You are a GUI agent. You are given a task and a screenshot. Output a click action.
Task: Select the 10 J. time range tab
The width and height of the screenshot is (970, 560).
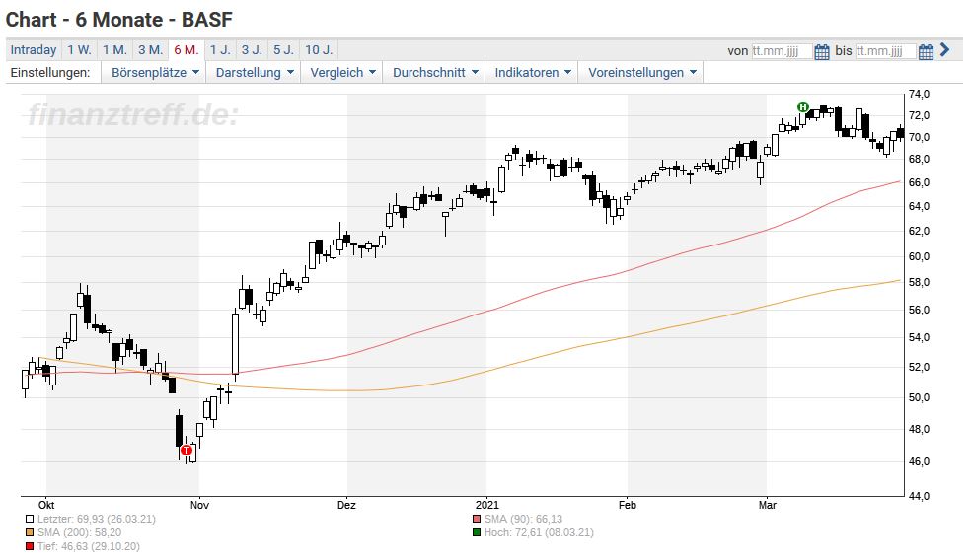click(x=319, y=49)
